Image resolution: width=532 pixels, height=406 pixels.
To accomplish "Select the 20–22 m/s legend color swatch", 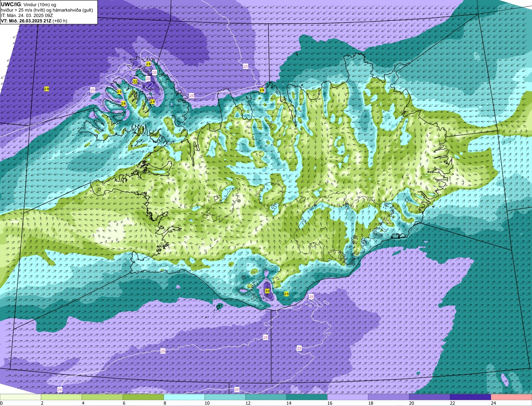I will [430, 397].
